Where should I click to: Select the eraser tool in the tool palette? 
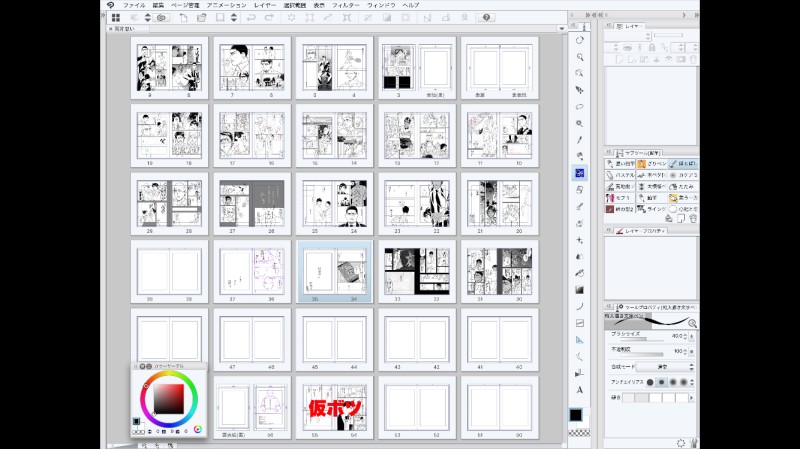580,190
